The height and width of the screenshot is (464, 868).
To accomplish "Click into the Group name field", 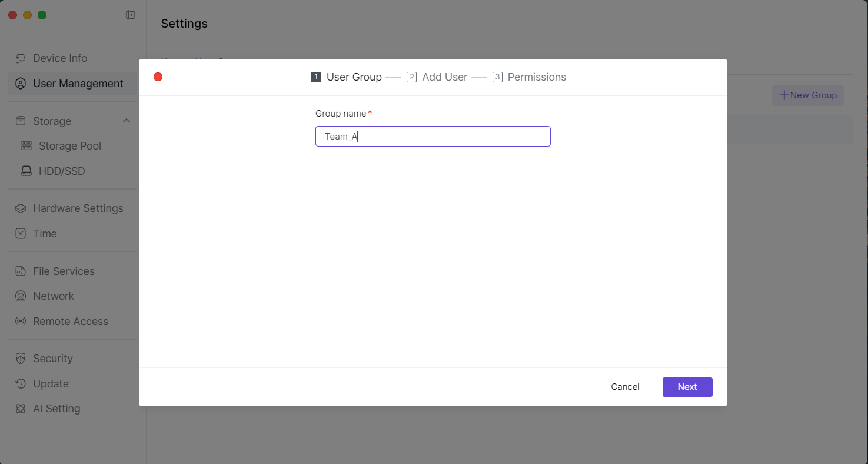I will 433,137.
